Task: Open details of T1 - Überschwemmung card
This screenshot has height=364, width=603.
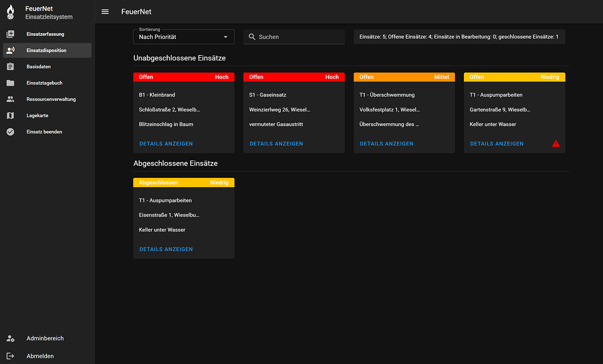Action: point(386,144)
